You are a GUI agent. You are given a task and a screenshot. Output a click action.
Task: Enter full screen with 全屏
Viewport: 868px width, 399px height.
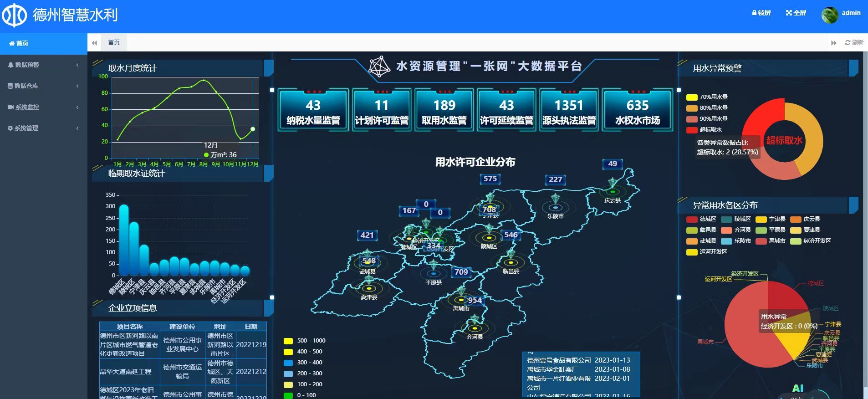click(796, 13)
